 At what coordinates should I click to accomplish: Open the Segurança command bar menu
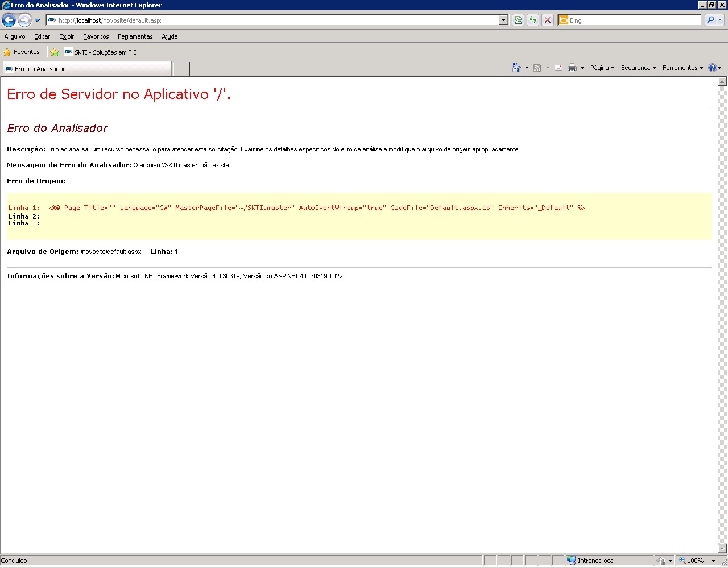click(638, 68)
